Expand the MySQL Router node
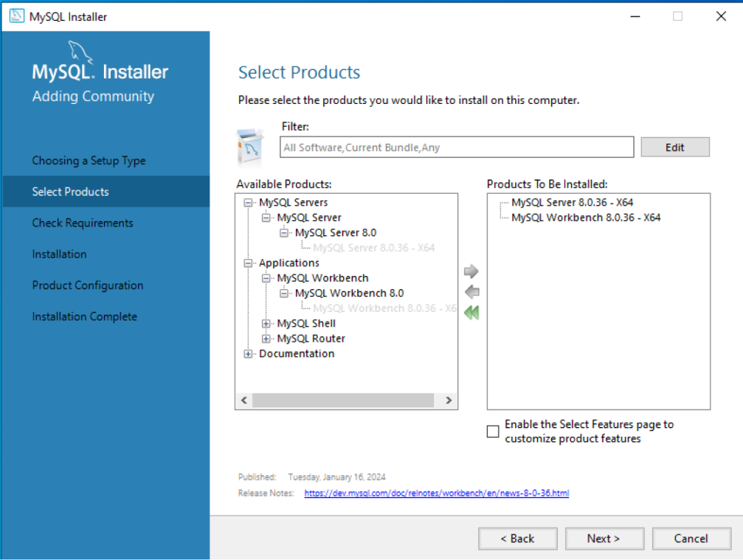 266,338
